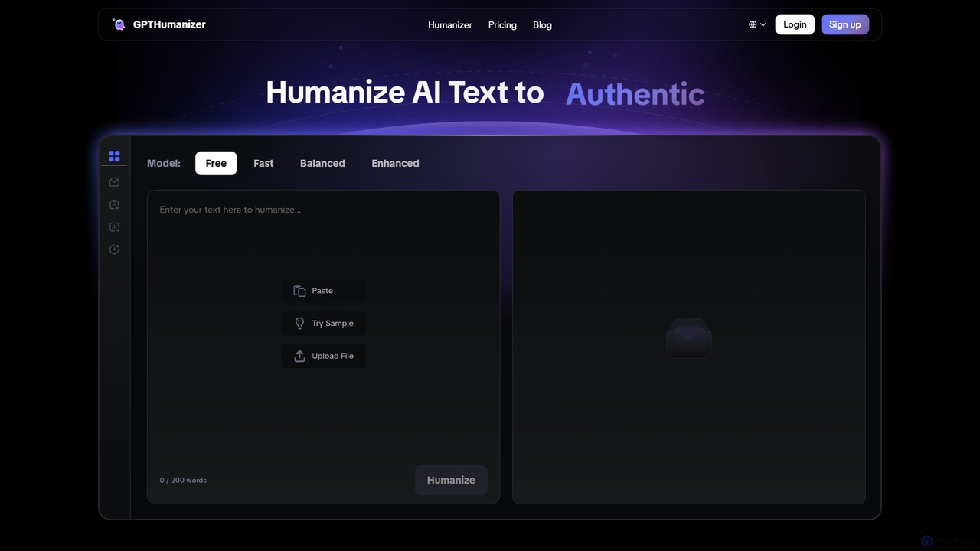Open the globe language selector

[x=757, y=24]
